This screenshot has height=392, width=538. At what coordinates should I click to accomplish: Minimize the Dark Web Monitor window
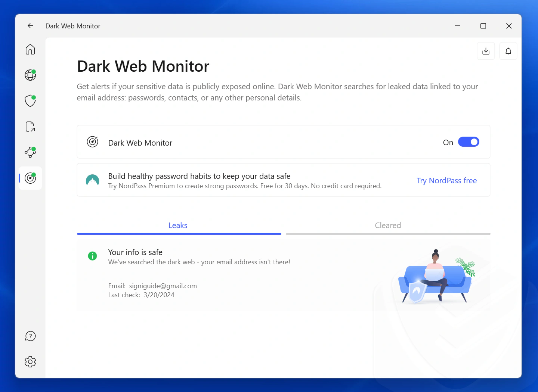click(x=457, y=26)
